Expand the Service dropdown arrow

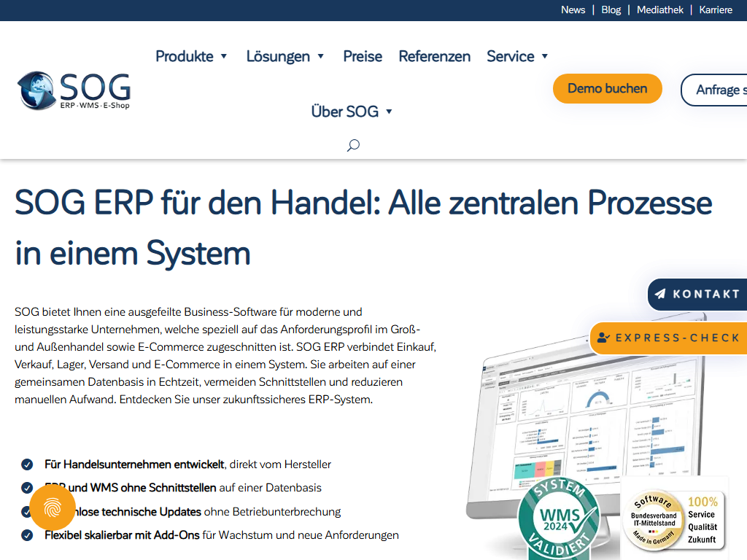coord(545,56)
